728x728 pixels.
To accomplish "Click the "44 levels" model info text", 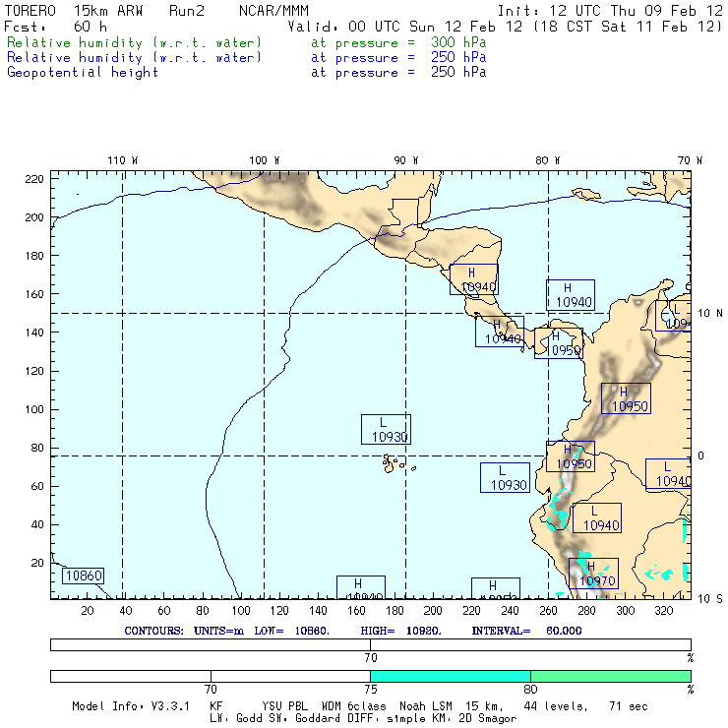I will click(556, 706).
